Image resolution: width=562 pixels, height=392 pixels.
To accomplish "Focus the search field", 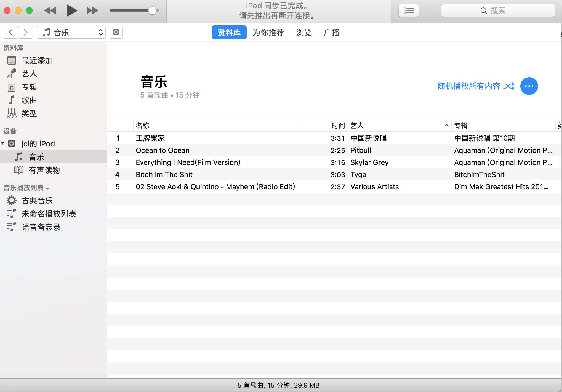I will click(x=498, y=10).
